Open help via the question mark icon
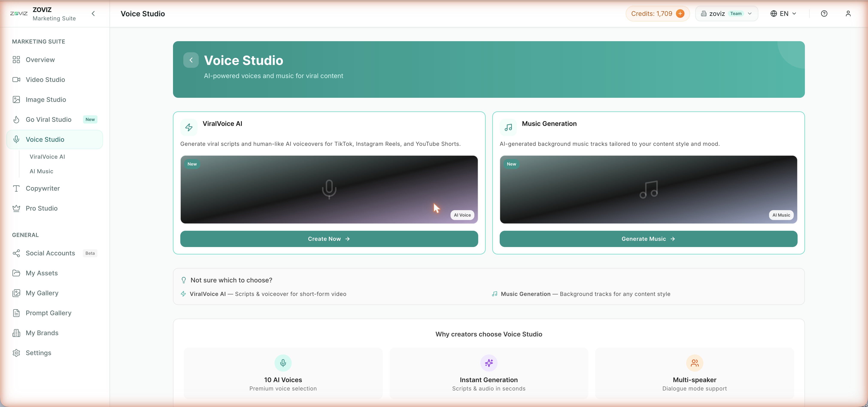Image resolution: width=868 pixels, height=407 pixels. click(824, 14)
